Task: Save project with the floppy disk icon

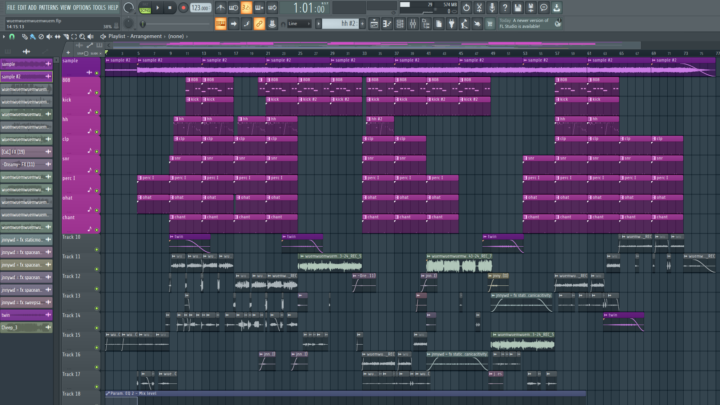Action: click(518, 8)
